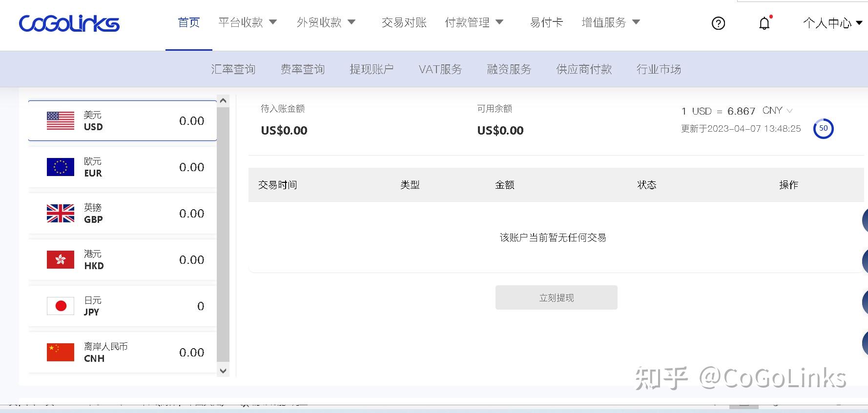Select the offshore RMB currency row CNH

tap(122, 352)
